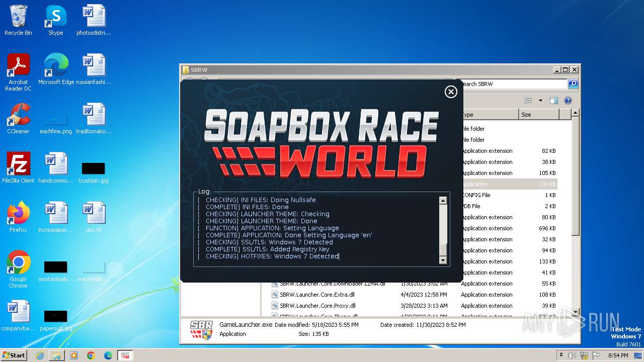The width and height of the screenshot is (644, 362).
Task: Show hidden system tray icons
Action: tap(561, 355)
